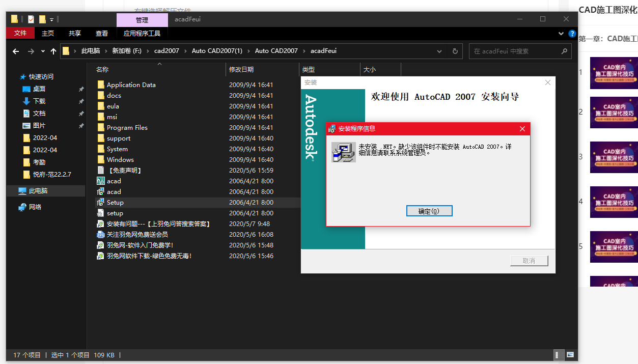Select the 【免责声明】 text file icon
This screenshot has height=364, width=638.
pos(101,170)
